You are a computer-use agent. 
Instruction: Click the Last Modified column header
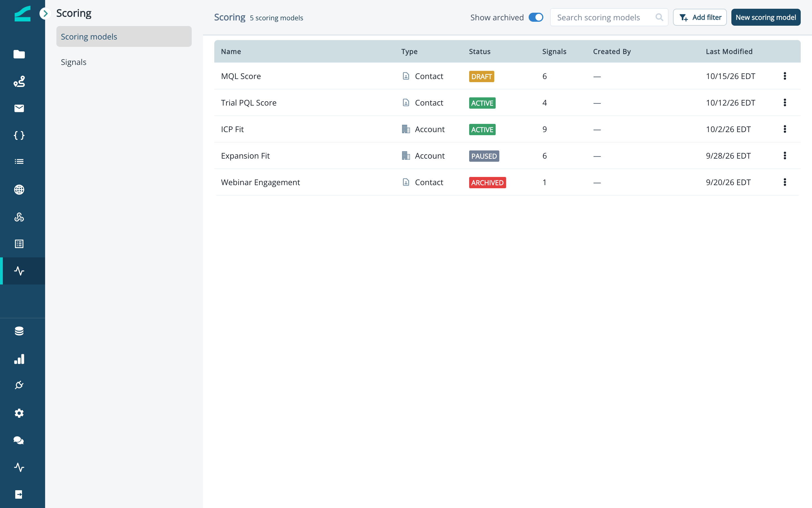[x=729, y=51]
